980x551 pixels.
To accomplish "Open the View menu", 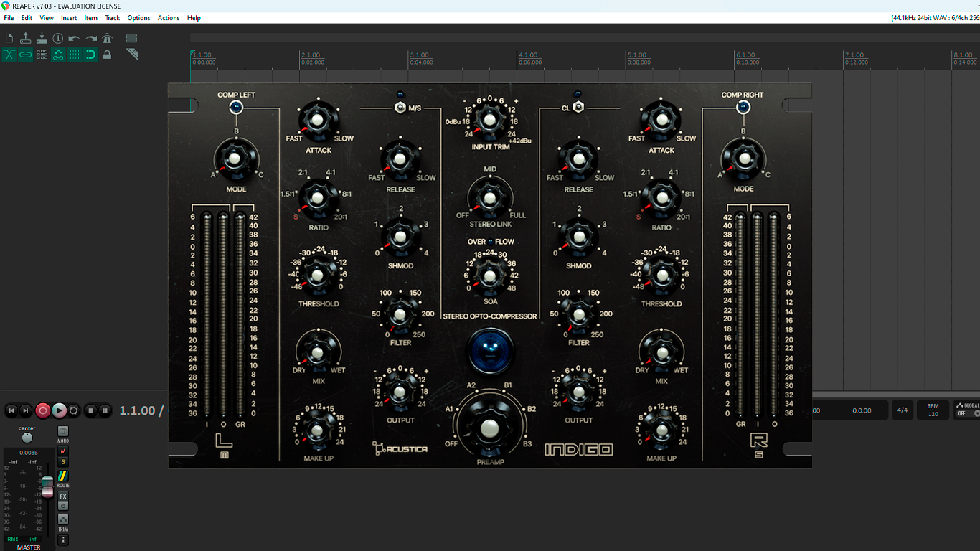I will (x=47, y=18).
